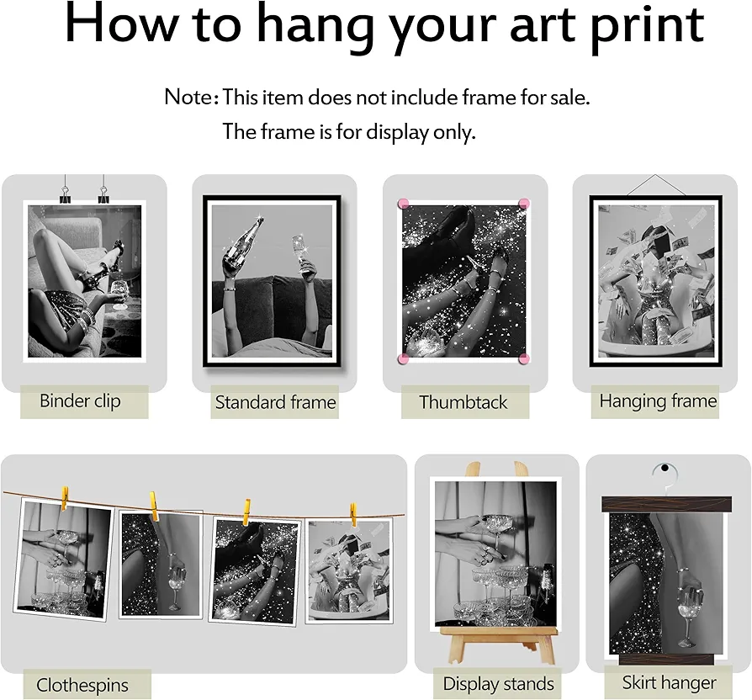Click the Thumbtack label
This screenshot has width=752, height=700.
(463, 402)
